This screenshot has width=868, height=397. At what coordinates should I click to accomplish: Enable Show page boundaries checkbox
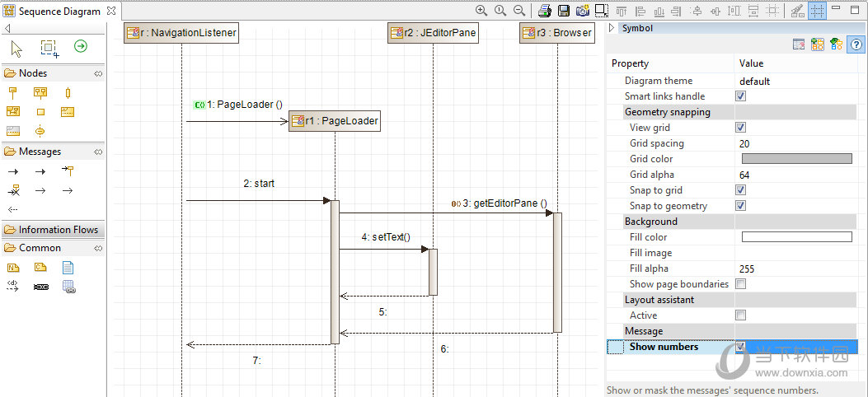coord(741,284)
